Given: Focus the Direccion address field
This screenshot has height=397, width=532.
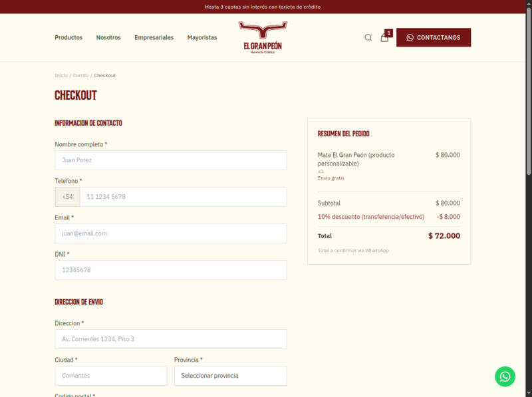Looking at the screenshot, I should pos(170,339).
